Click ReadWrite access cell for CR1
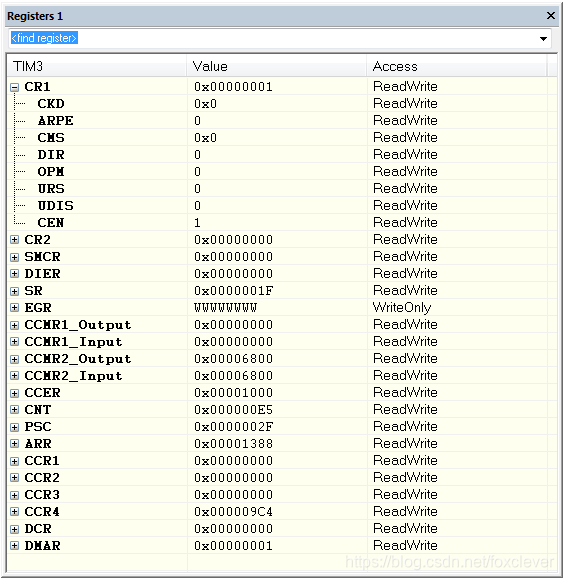Screen dimensions: 564x580 coord(405,87)
